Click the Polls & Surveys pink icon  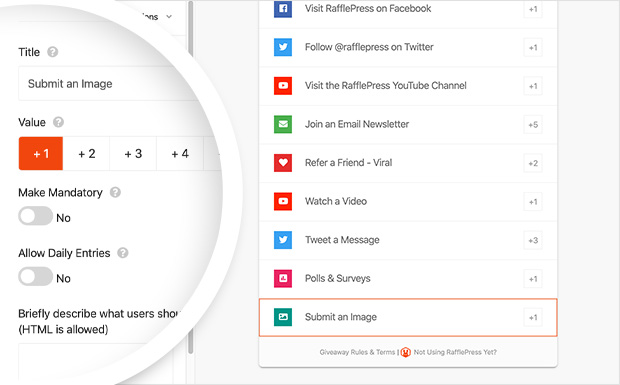coord(283,278)
